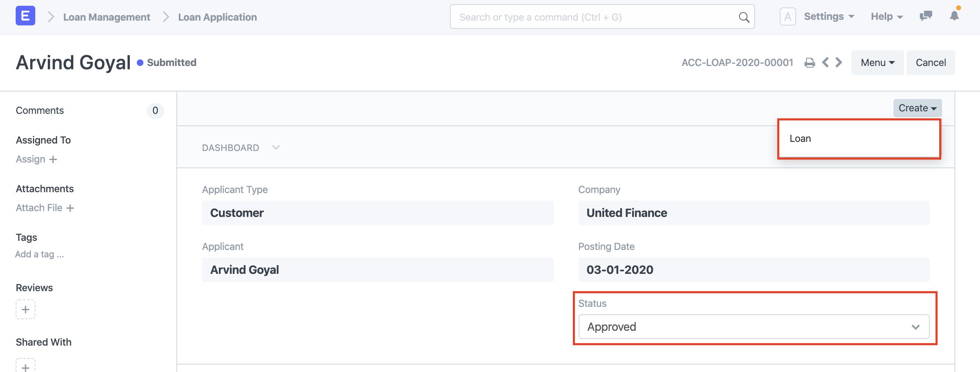
Task: Select Loan from Create menu
Action: click(800, 139)
